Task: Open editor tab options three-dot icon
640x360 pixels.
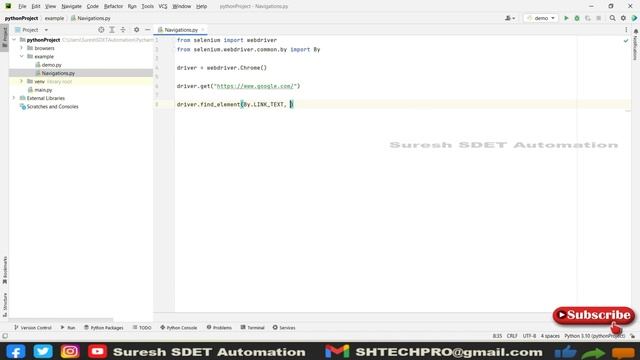Action: tap(626, 30)
